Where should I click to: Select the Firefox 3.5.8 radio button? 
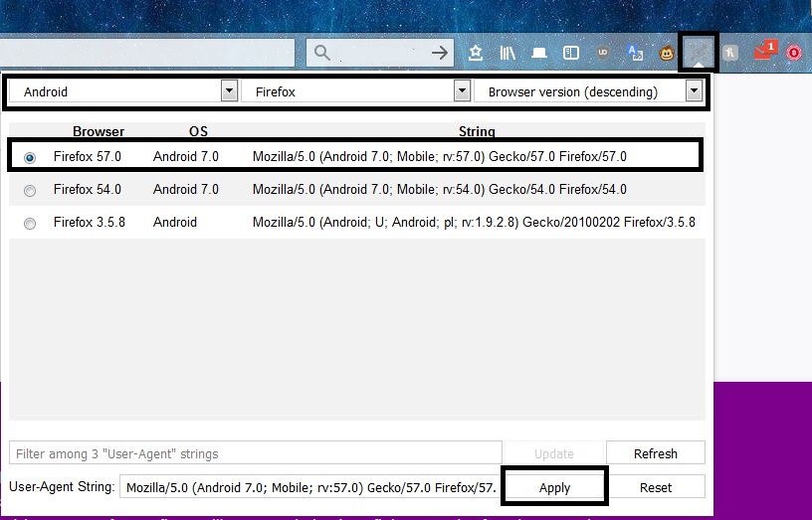click(30, 223)
